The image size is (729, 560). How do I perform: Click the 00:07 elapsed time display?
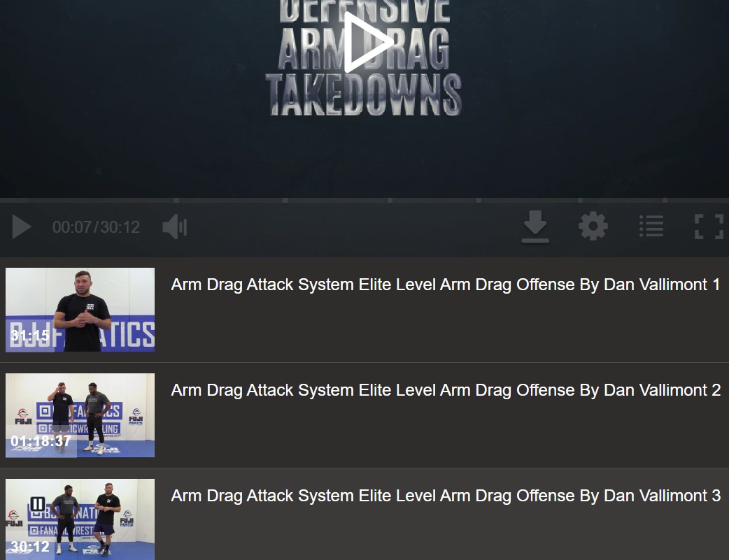point(72,227)
